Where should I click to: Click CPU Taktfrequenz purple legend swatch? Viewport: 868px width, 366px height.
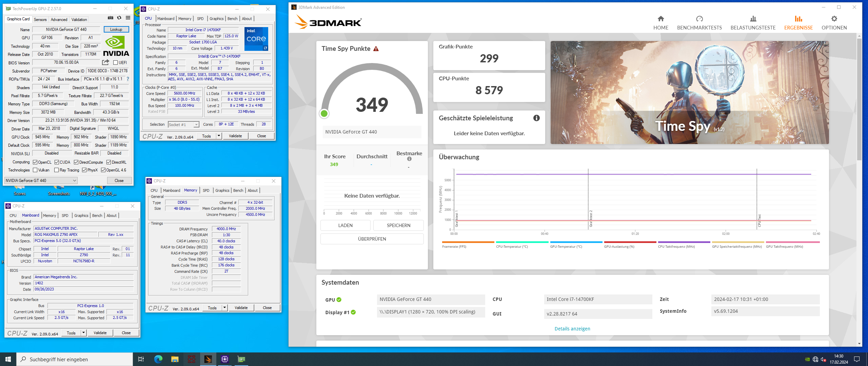coord(684,242)
